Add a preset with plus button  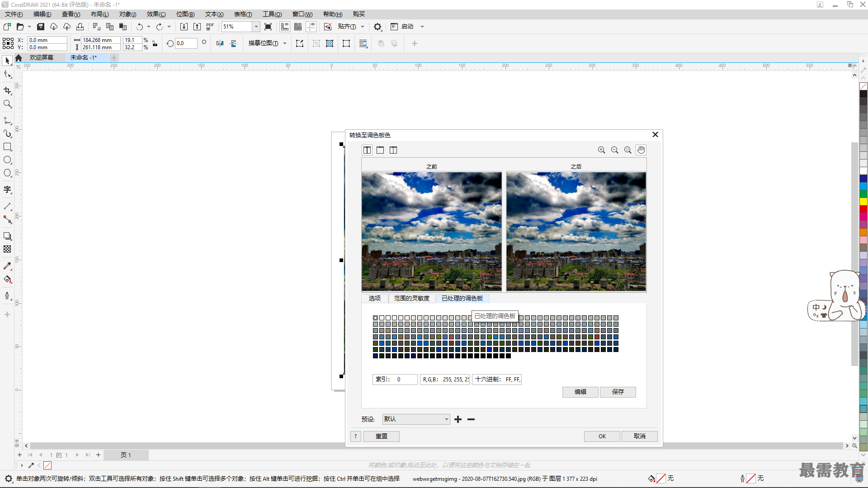coord(458,419)
